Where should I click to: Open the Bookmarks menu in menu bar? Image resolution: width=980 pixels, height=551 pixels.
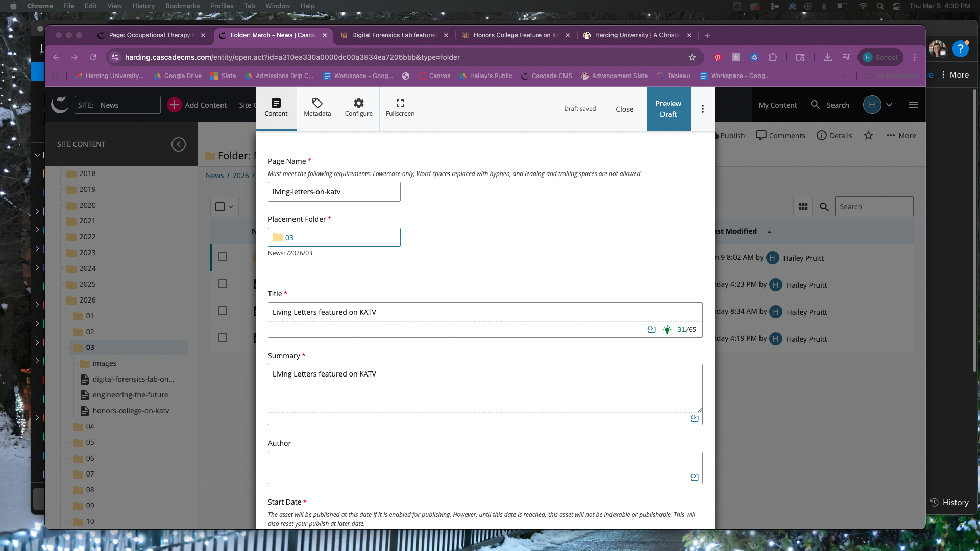(182, 6)
